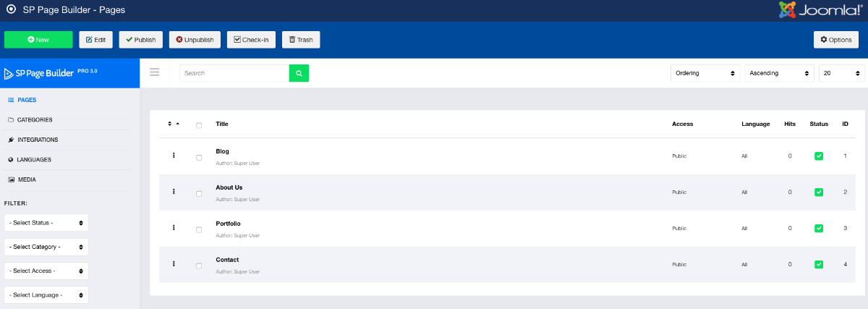Select the Portfolio row checkbox
Image resolution: width=868 pixels, height=309 pixels.
[x=199, y=230]
